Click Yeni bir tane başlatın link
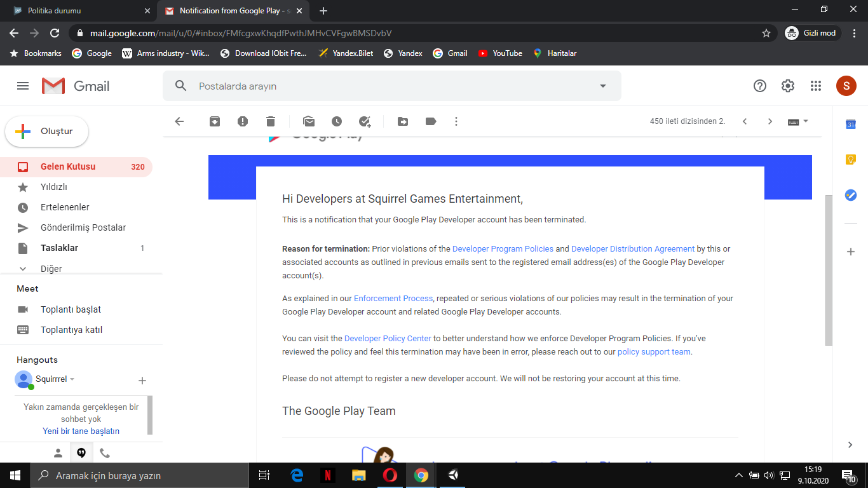Image resolution: width=868 pixels, height=488 pixels. pyautogui.click(x=81, y=431)
